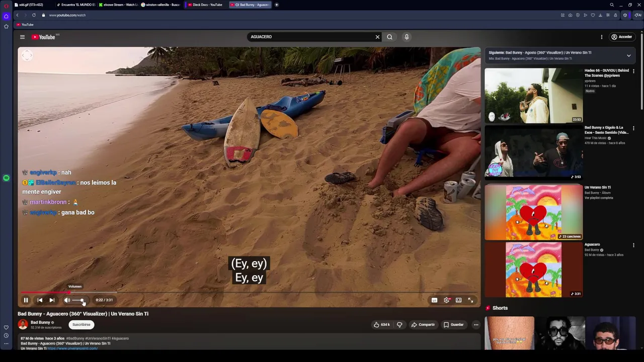Open the player settings gear

pyautogui.click(x=446, y=300)
